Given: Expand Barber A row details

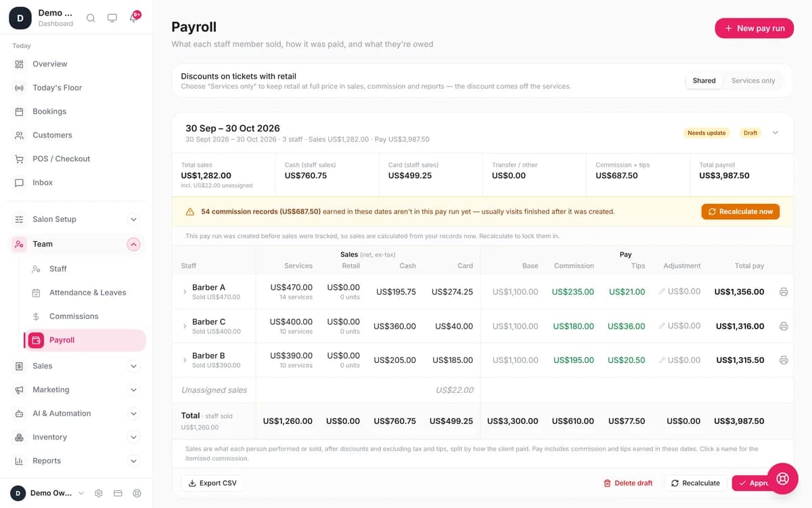Looking at the screenshot, I should tap(185, 292).
